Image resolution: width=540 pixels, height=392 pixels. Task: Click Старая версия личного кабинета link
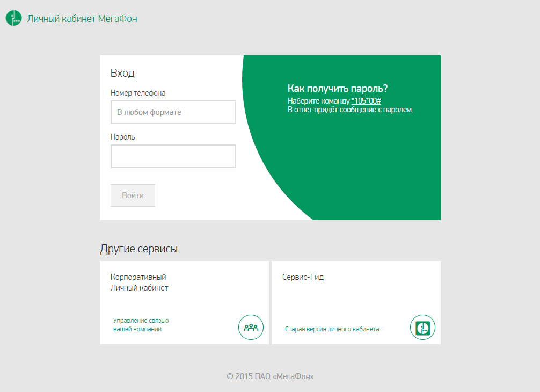click(332, 329)
